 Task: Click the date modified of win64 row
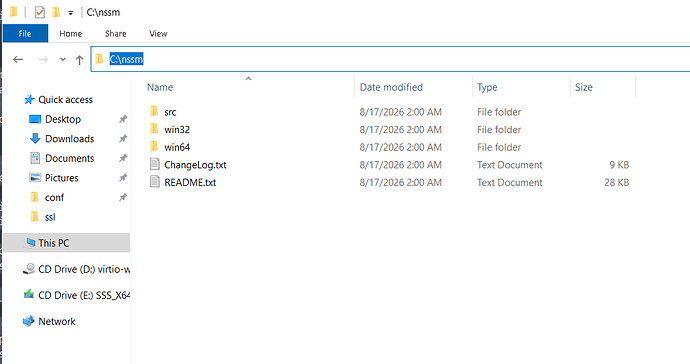click(x=400, y=147)
